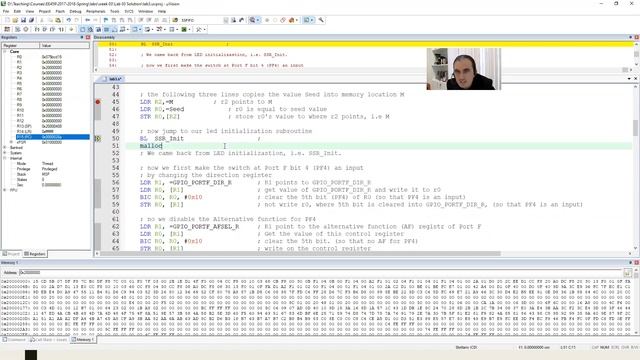Image resolution: width=640 pixels, height=360 pixels.
Task: Click the Save file toolbar icon
Action: (x=23, y=20)
